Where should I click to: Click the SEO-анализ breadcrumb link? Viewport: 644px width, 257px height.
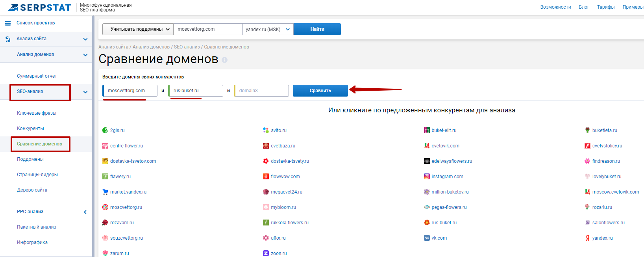(x=187, y=47)
